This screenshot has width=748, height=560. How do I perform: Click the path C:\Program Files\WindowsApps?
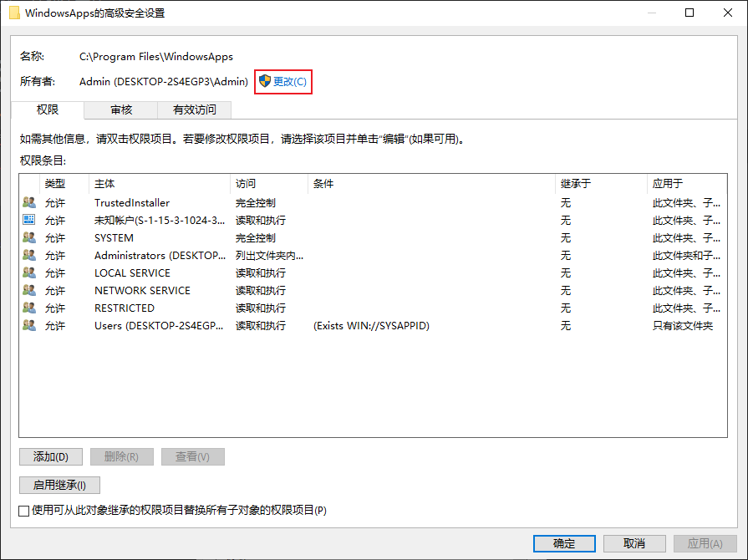156,57
